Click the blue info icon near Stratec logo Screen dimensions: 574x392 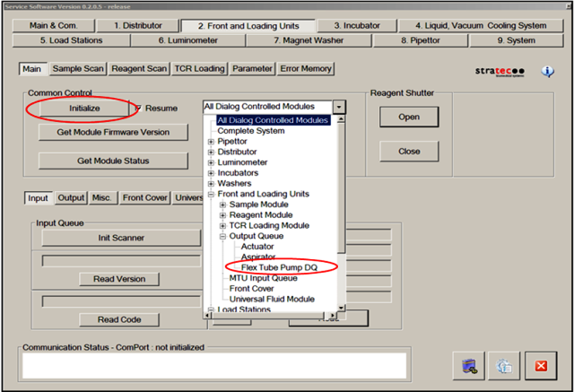(547, 72)
